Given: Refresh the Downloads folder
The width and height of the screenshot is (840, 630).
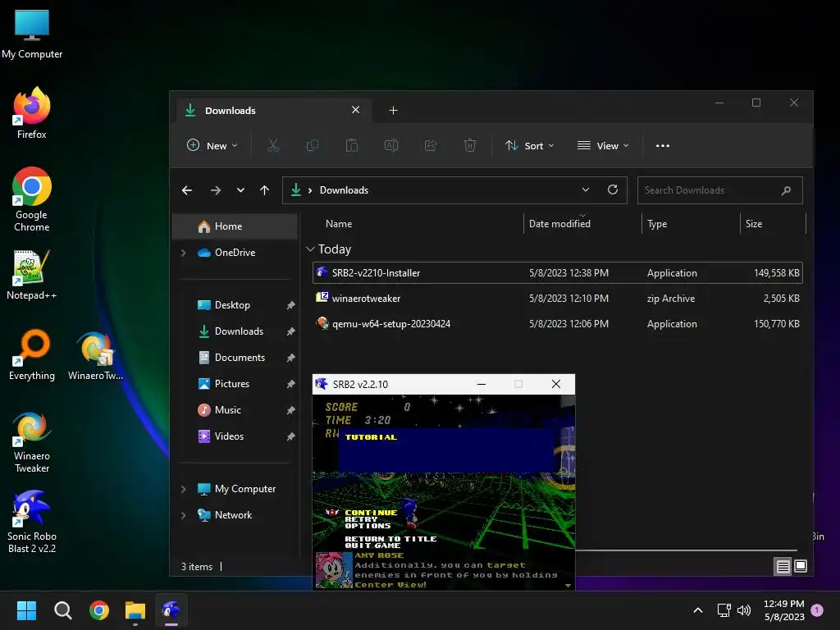Looking at the screenshot, I should 613,189.
